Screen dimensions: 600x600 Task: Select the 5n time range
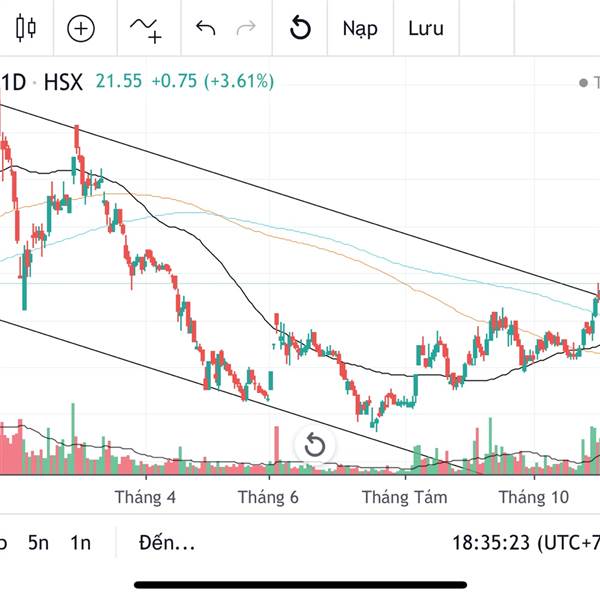click(38, 543)
